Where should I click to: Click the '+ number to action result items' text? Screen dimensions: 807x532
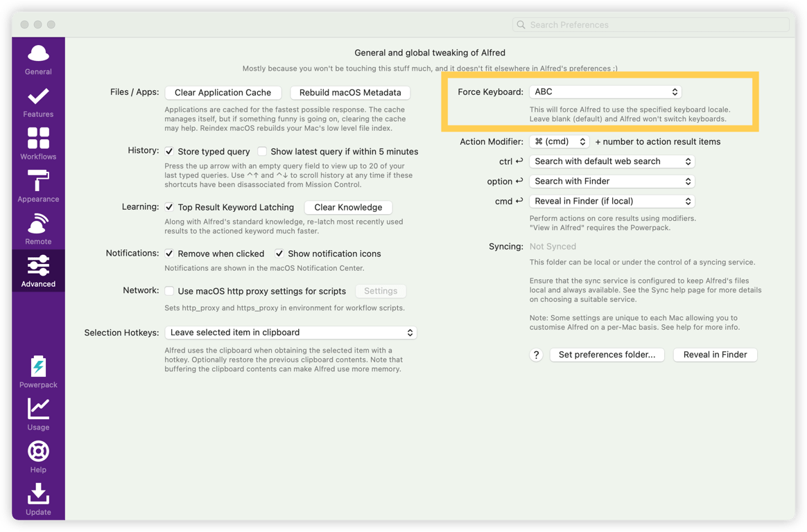tap(658, 141)
